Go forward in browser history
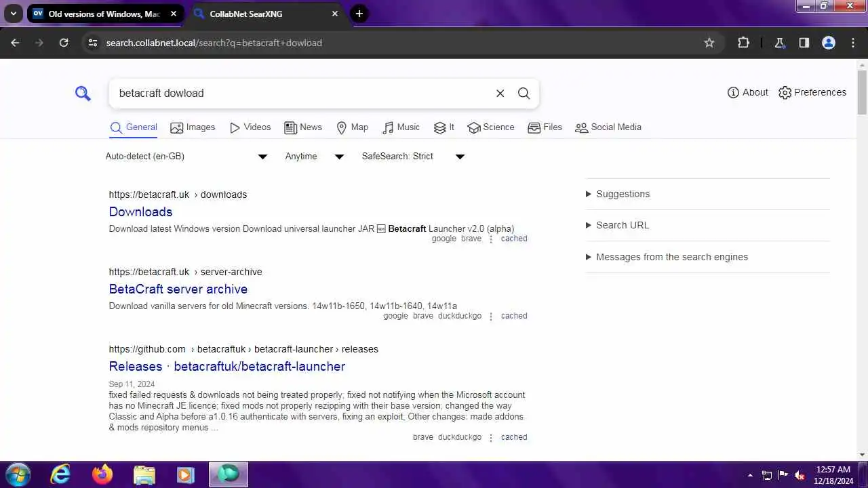The width and height of the screenshot is (868, 488). (x=39, y=43)
